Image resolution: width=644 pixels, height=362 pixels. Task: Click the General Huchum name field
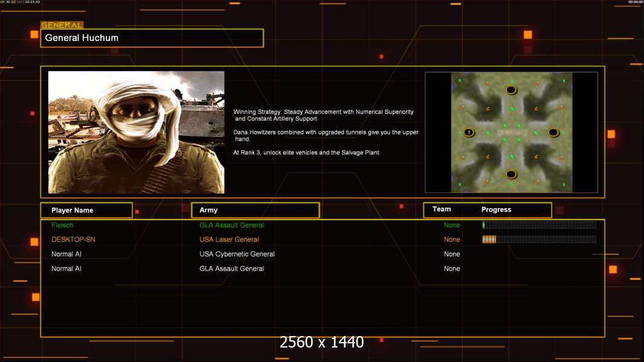152,38
